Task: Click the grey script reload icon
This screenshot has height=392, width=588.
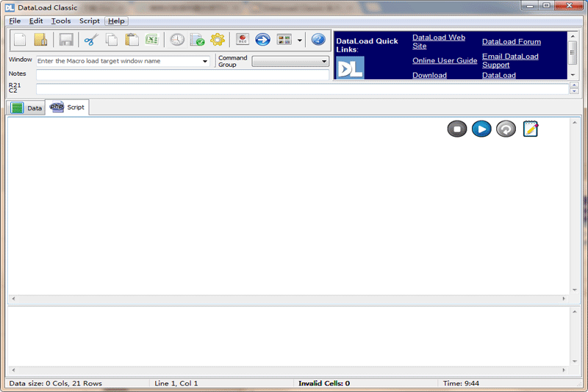Action: (x=506, y=129)
